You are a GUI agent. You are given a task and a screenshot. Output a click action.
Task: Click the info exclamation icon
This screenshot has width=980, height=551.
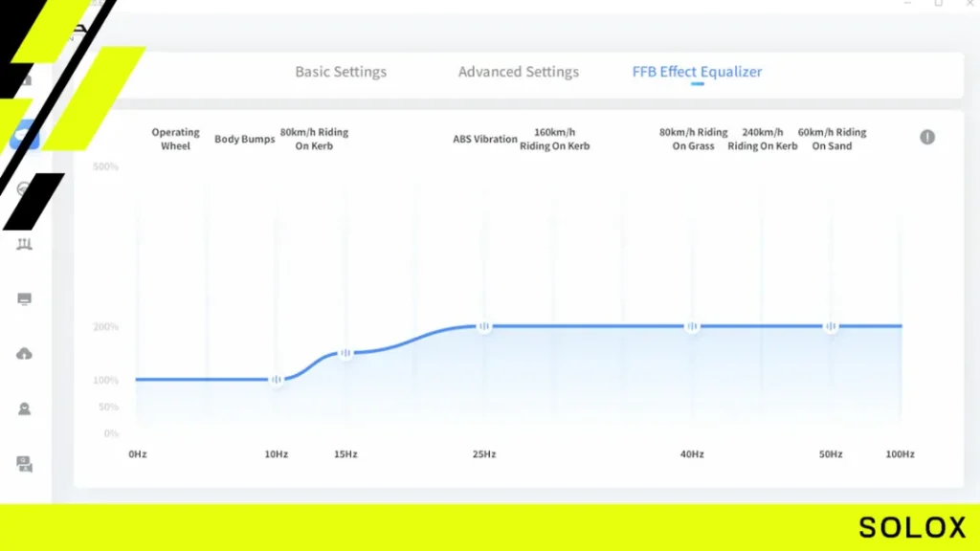click(926, 137)
